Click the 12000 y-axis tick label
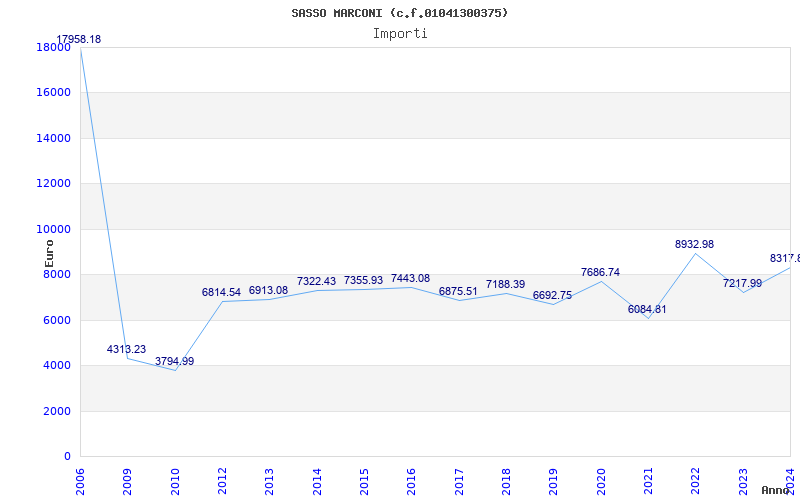Viewport: 800px width, 500px height. 53,184
